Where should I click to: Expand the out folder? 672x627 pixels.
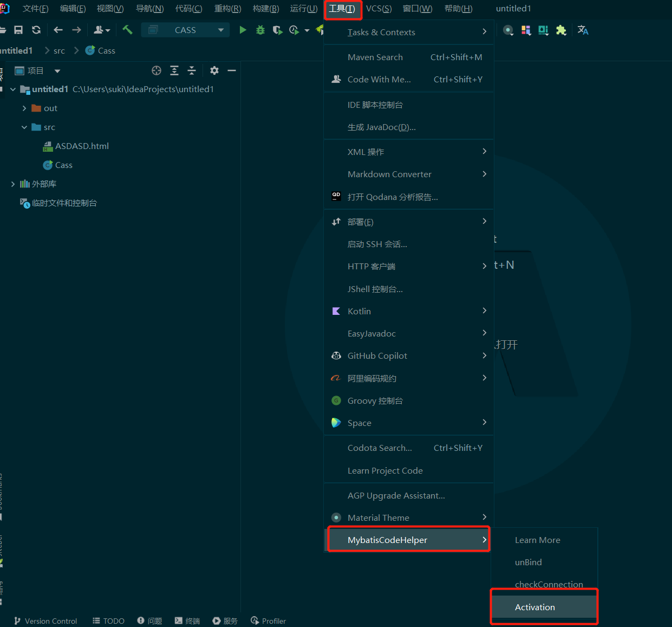pos(24,108)
